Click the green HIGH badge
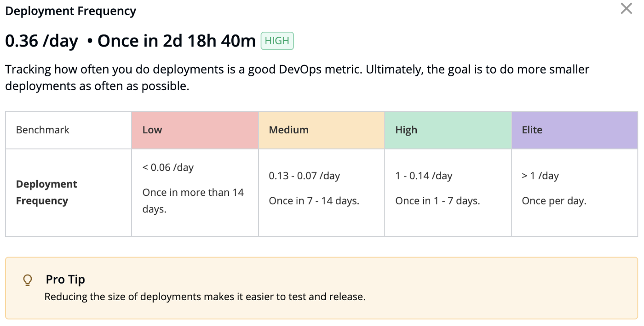Image resolution: width=644 pixels, height=326 pixels. (x=277, y=41)
